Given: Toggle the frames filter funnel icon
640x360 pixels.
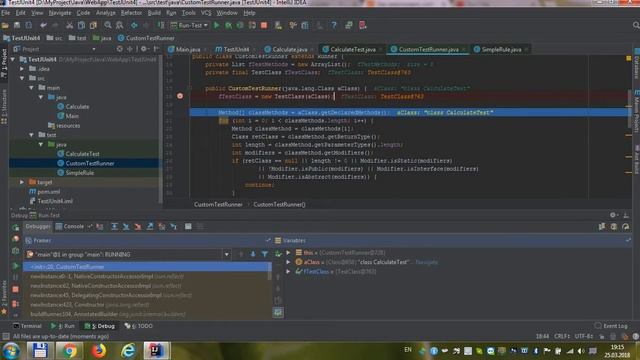Looking at the screenshot, I should (265, 254).
